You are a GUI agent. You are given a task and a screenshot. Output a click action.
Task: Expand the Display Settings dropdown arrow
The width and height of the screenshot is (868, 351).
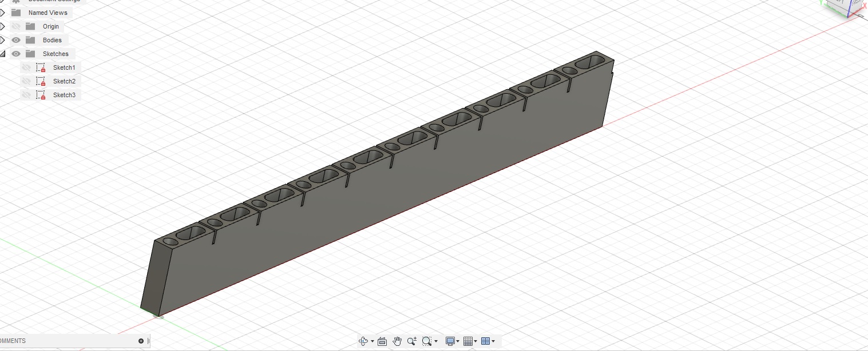pyautogui.click(x=458, y=341)
